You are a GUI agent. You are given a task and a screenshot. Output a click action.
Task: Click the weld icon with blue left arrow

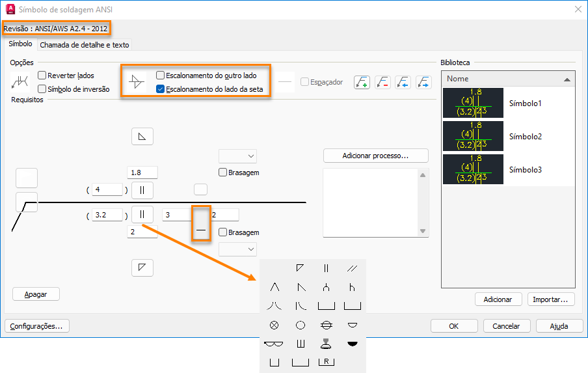click(403, 82)
